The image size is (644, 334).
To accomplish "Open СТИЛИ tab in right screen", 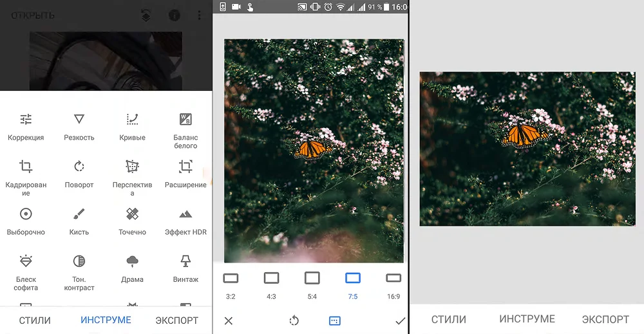I will (448, 319).
